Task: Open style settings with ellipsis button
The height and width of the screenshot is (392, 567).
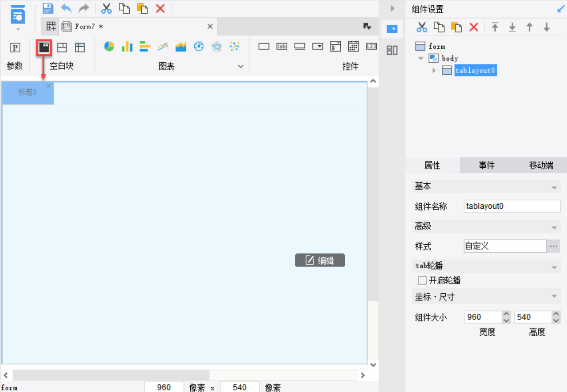Action: click(x=553, y=246)
